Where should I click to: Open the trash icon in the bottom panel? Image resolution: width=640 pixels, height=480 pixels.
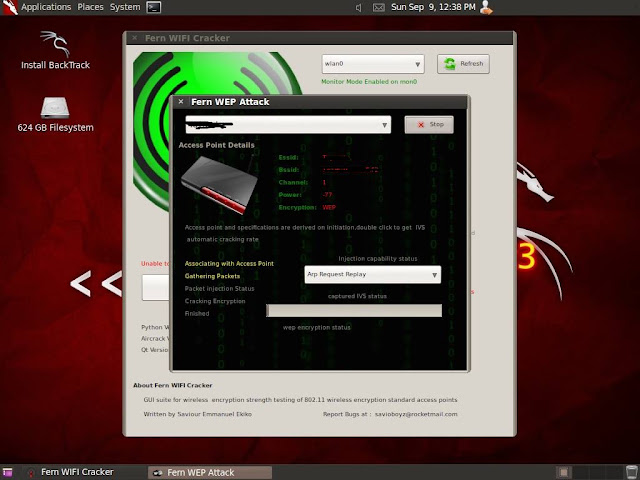point(632,472)
